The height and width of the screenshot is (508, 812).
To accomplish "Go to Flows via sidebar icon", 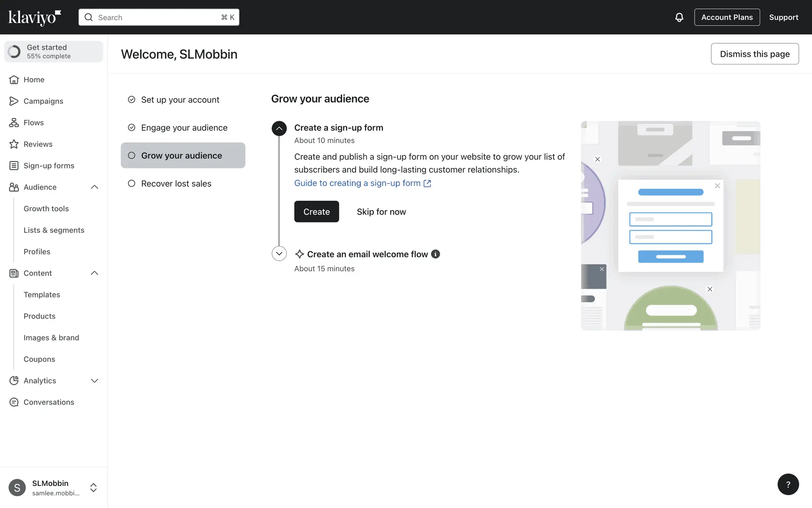I will pos(14,123).
